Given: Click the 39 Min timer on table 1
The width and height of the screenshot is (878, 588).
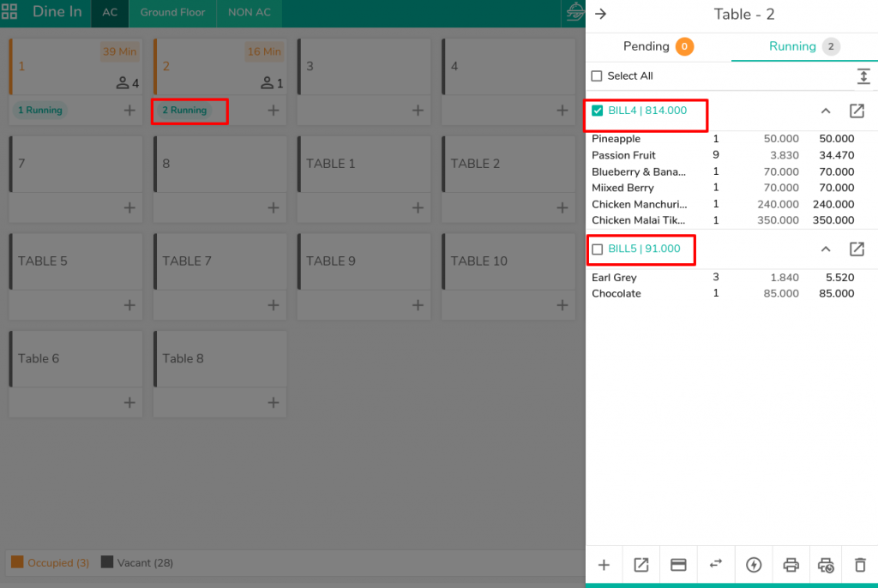Looking at the screenshot, I should click(119, 51).
